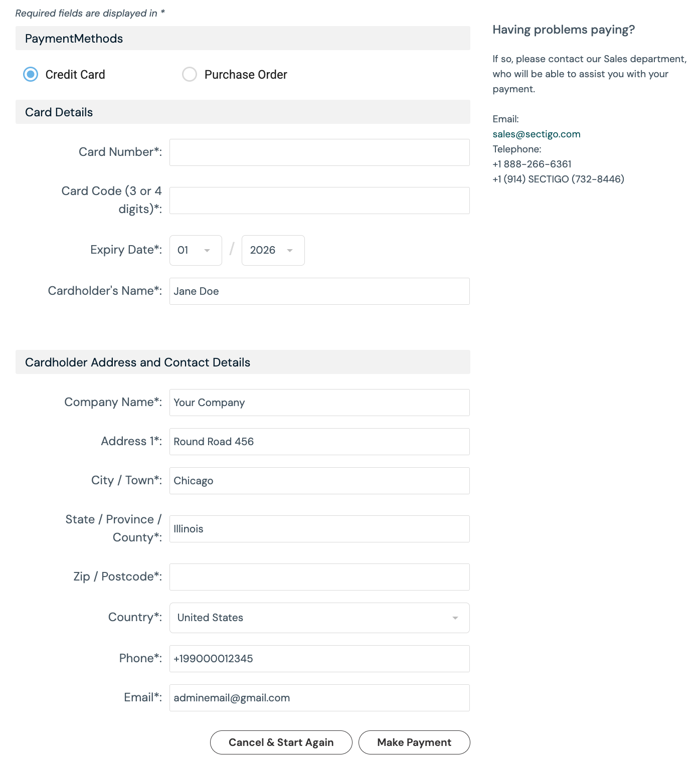This screenshot has height=767, width=700.
Task: Click the Card Code input field
Action: click(319, 201)
